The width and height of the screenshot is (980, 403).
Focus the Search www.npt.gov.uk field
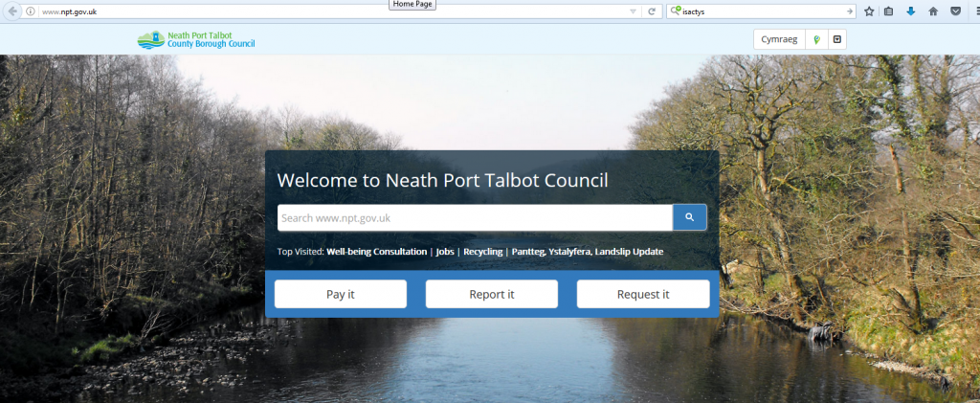475,217
